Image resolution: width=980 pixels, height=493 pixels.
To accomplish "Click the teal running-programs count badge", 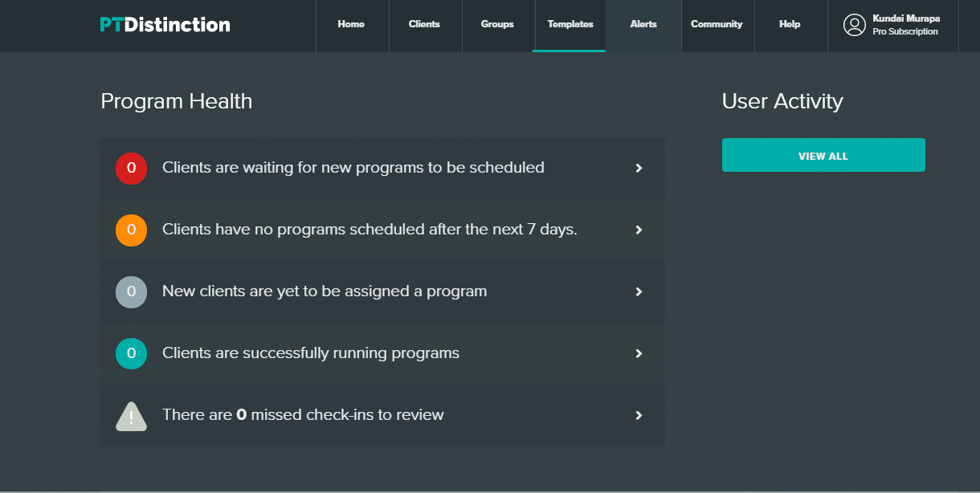I will click(131, 353).
